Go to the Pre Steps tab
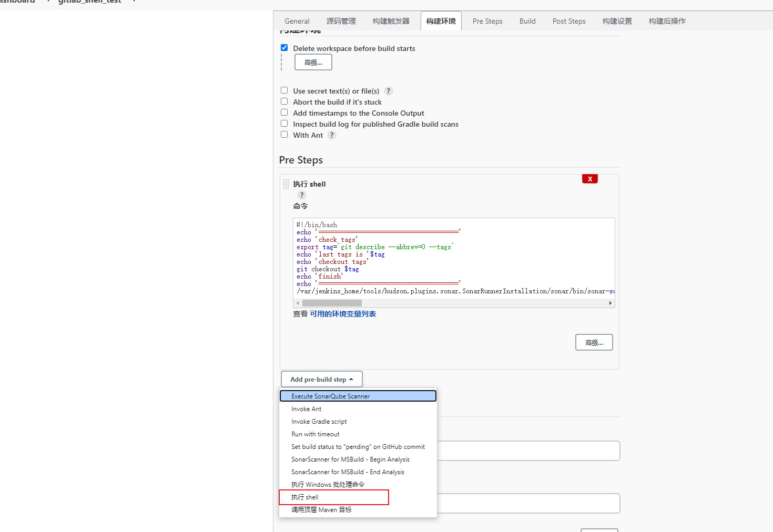The height and width of the screenshot is (532, 773). coord(487,21)
